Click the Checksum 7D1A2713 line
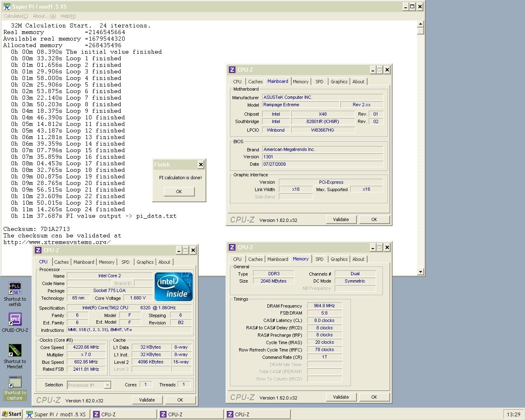The height and width of the screenshot is (420, 525). pos(37,229)
